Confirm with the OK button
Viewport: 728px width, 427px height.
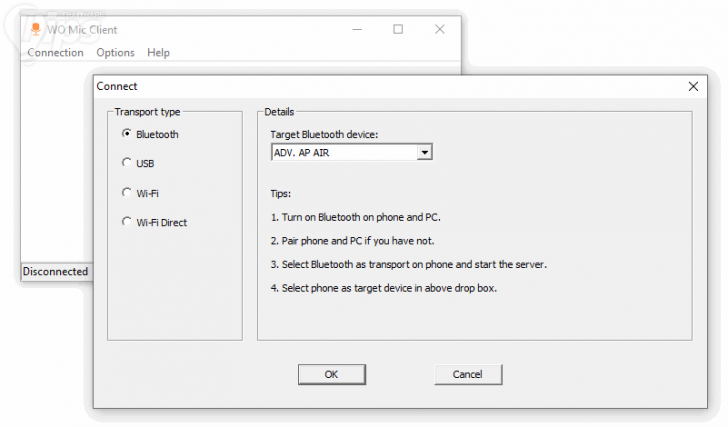coord(332,374)
